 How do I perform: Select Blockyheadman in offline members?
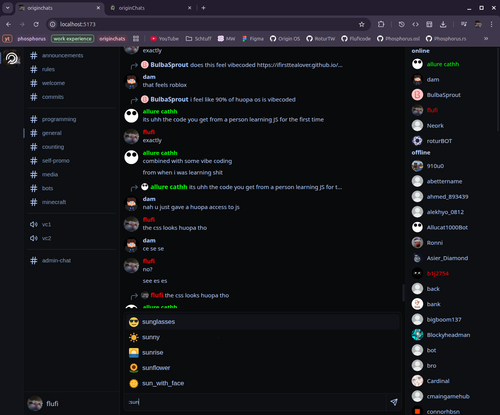point(452,335)
